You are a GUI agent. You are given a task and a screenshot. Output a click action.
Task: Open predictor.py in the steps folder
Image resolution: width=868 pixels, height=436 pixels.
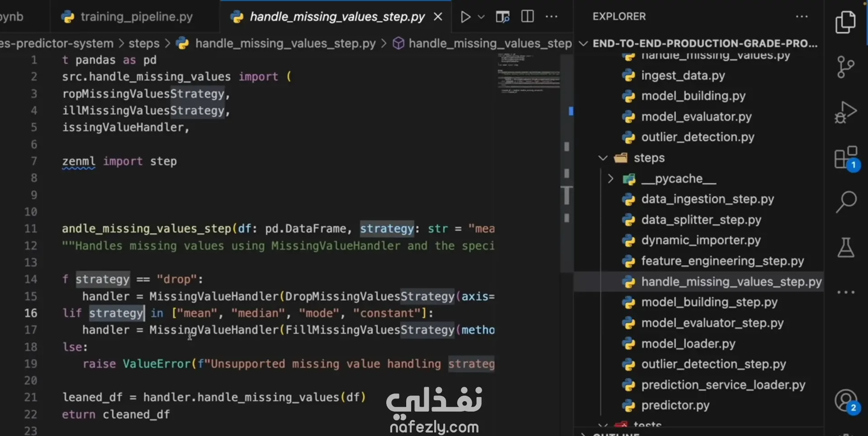click(675, 405)
